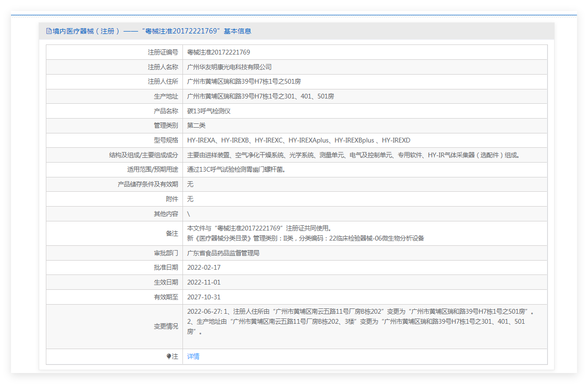Select approval date 2022-02-17
Screen dimensions: 588x384
coord(204,267)
